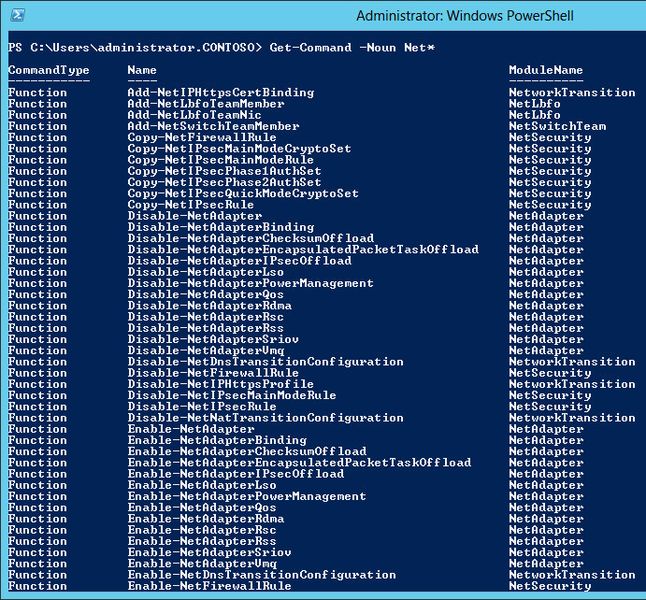
Task: Select Disable-NetIPsecMainModeRule text
Action: tap(232, 395)
